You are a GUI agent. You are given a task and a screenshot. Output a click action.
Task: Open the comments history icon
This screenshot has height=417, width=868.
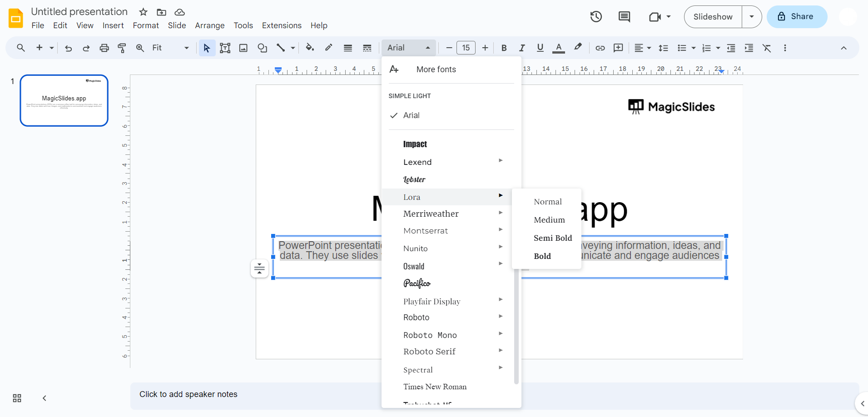[x=624, y=17]
